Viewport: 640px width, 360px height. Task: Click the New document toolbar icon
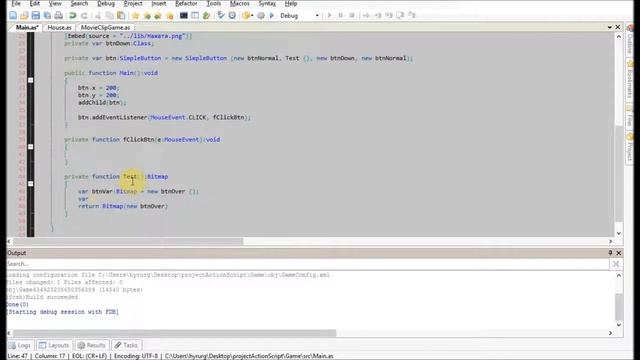point(13,16)
